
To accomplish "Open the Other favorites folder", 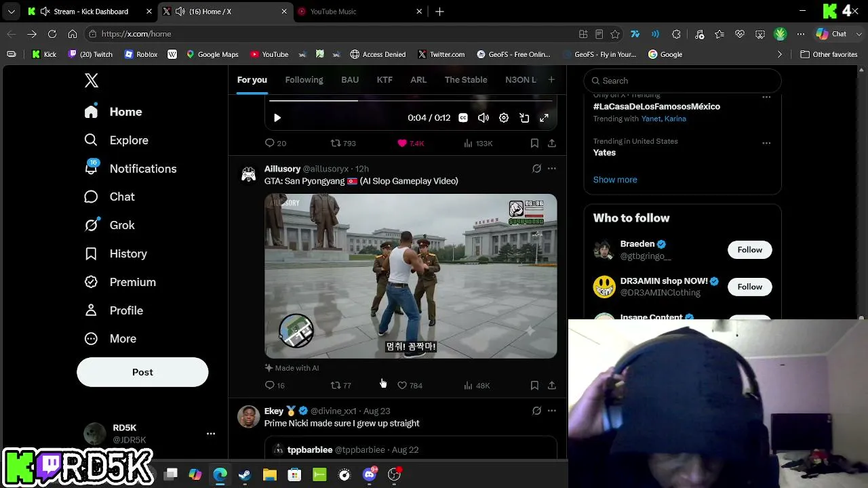I will tap(829, 54).
